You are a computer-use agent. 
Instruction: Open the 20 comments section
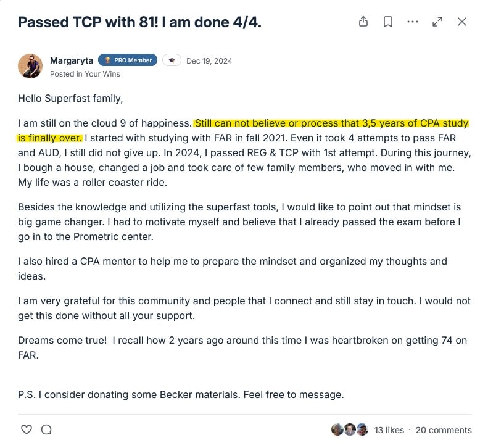click(444, 430)
